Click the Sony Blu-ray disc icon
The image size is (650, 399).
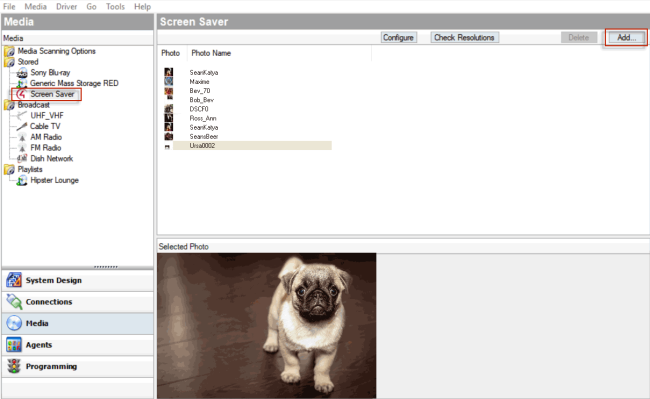[x=22, y=73]
